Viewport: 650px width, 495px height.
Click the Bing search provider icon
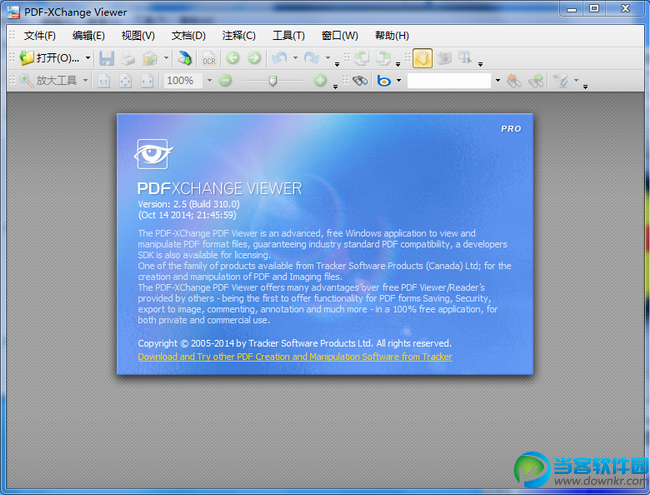pos(384,80)
